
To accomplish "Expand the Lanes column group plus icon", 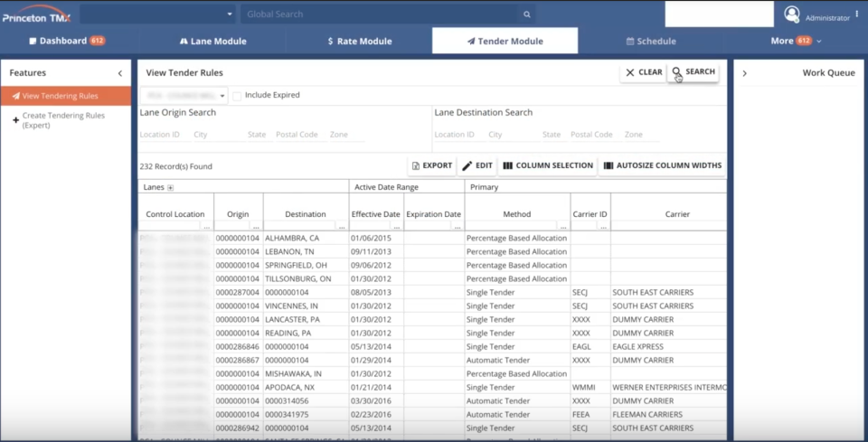I will (171, 187).
